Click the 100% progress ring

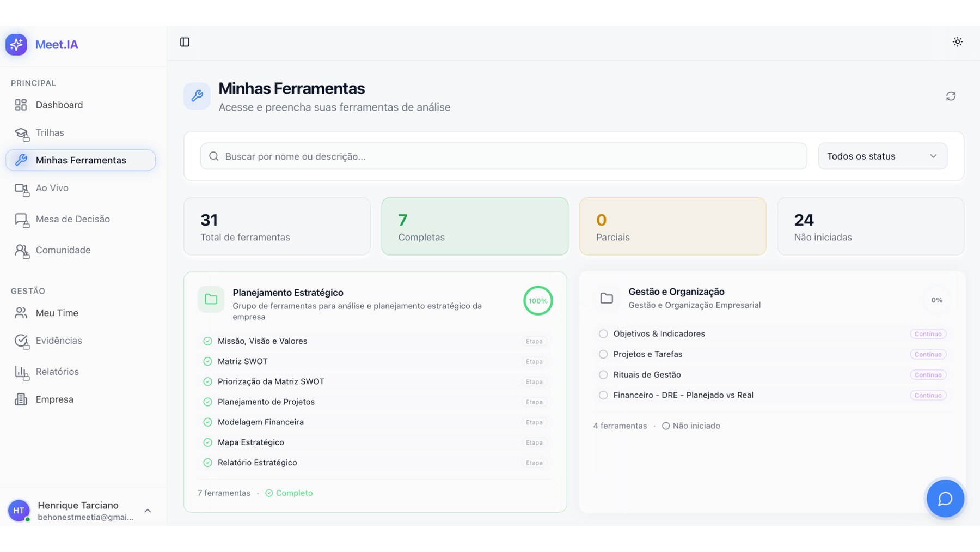[538, 301]
